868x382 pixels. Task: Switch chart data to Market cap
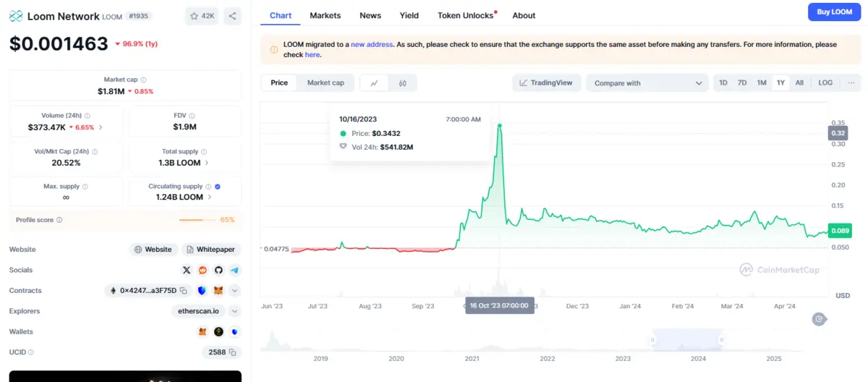point(325,83)
